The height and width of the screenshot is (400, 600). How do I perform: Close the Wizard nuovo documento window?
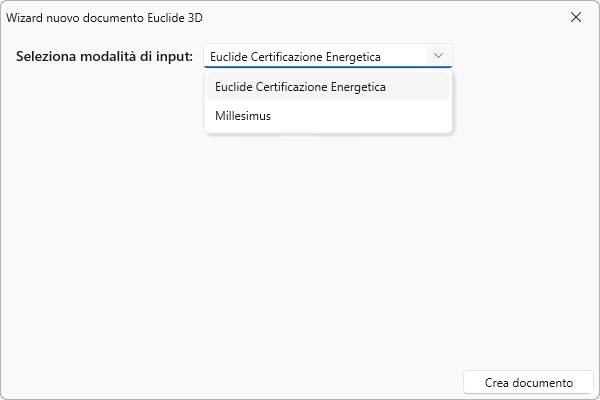[x=576, y=17]
